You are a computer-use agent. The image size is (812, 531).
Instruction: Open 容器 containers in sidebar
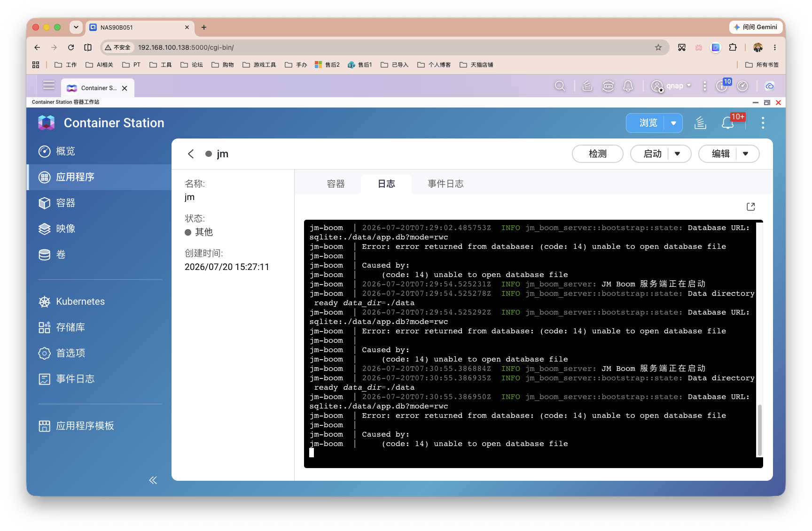[99, 203]
